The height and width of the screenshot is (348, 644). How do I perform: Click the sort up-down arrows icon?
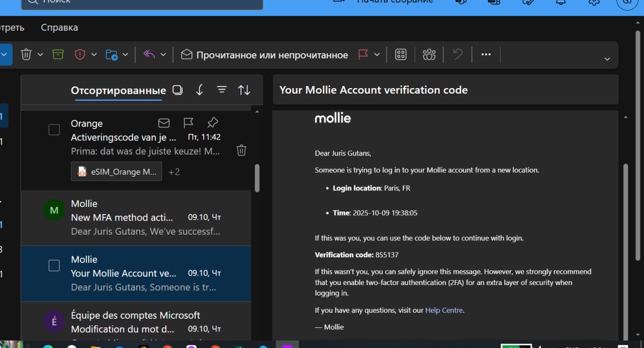pyautogui.click(x=244, y=90)
